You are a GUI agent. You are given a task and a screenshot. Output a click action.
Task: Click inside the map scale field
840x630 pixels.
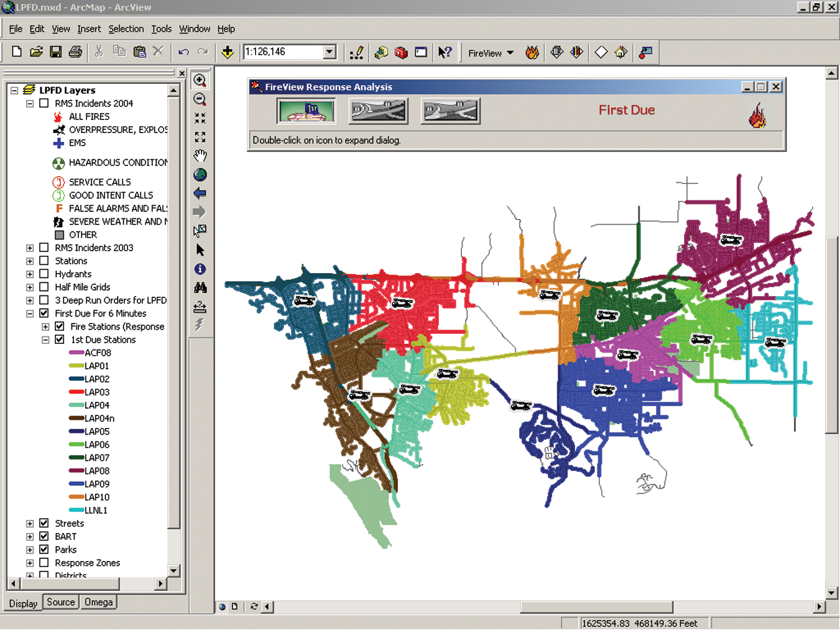click(x=283, y=52)
